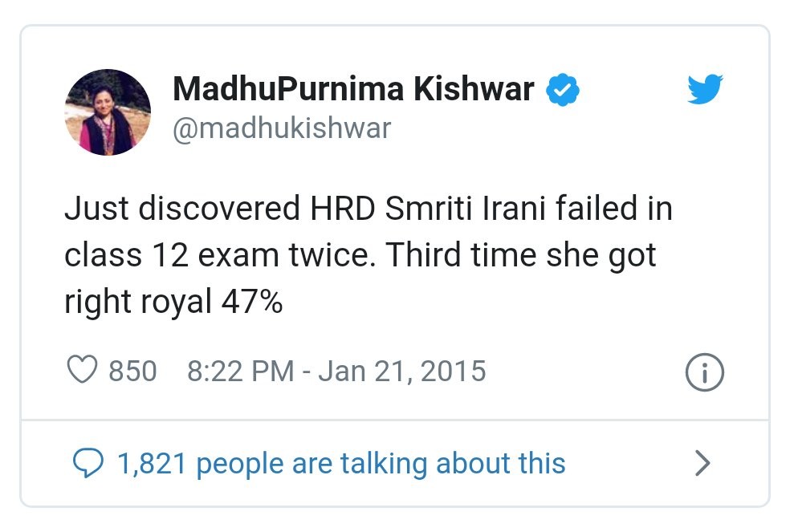Open the @madhukishwar handle link

pyautogui.click(x=281, y=128)
